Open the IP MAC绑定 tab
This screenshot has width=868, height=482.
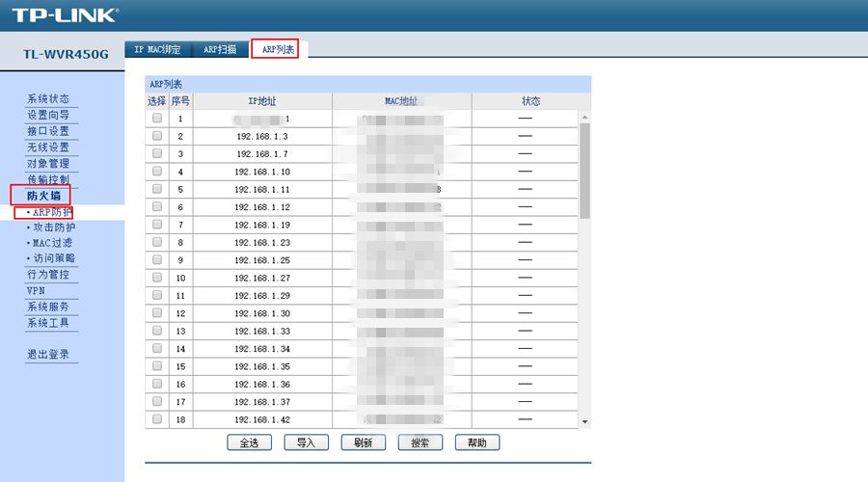157,49
